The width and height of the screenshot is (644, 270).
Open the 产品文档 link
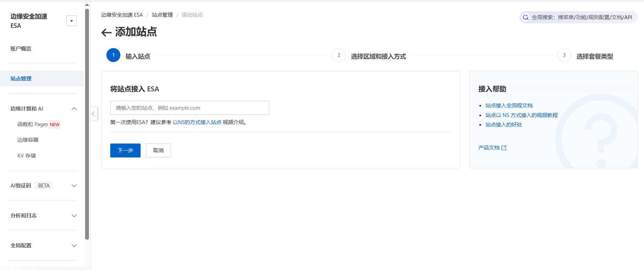tap(489, 148)
